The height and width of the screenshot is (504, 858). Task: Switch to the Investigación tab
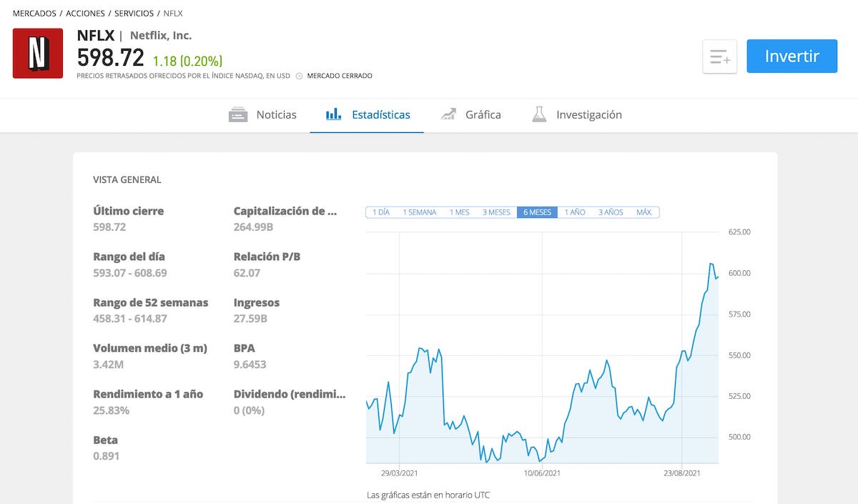588,114
